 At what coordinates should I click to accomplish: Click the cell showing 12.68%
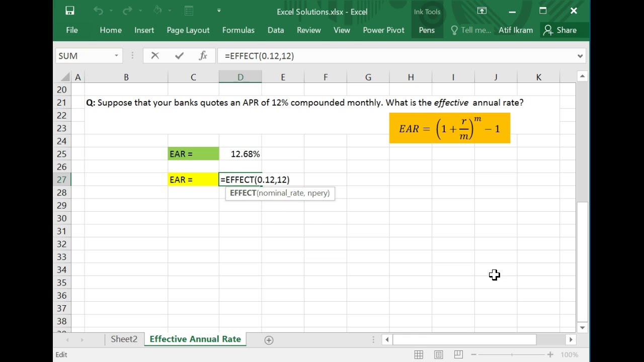click(x=240, y=154)
